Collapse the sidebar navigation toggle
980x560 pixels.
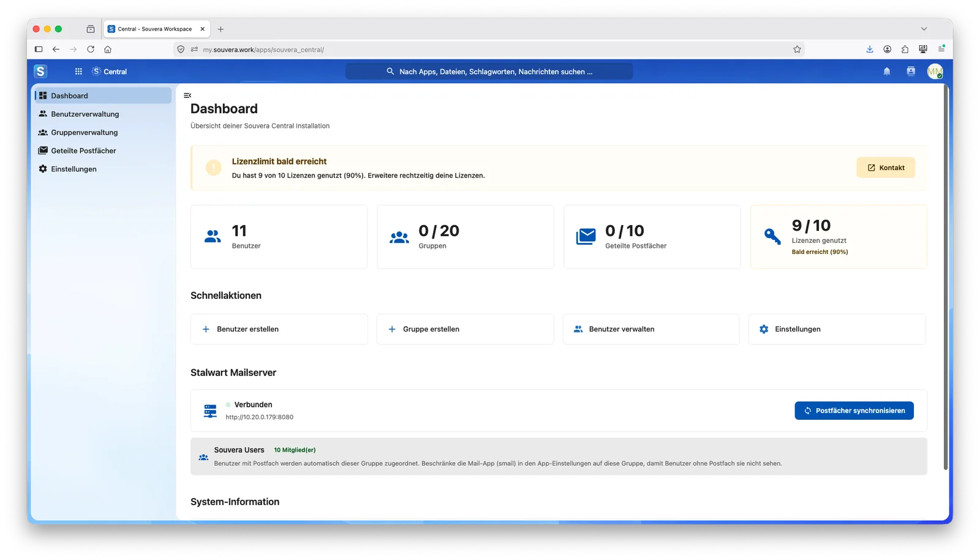tap(187, 95)
